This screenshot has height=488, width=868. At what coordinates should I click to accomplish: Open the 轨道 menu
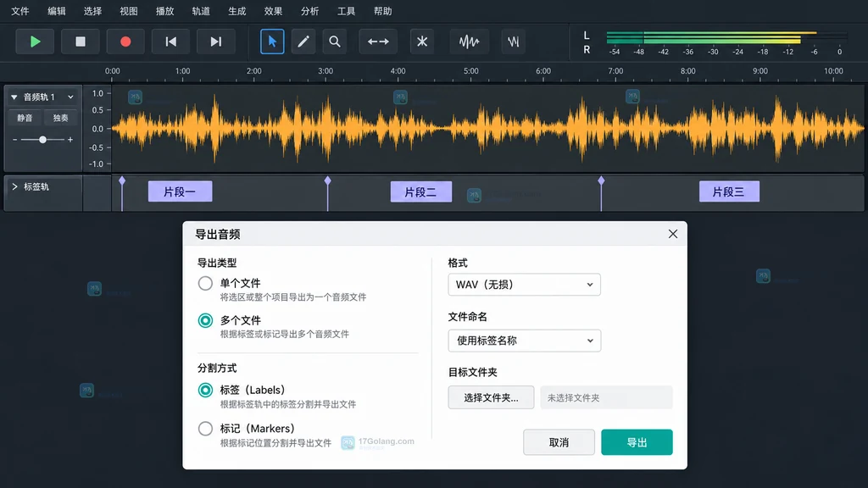201,11
